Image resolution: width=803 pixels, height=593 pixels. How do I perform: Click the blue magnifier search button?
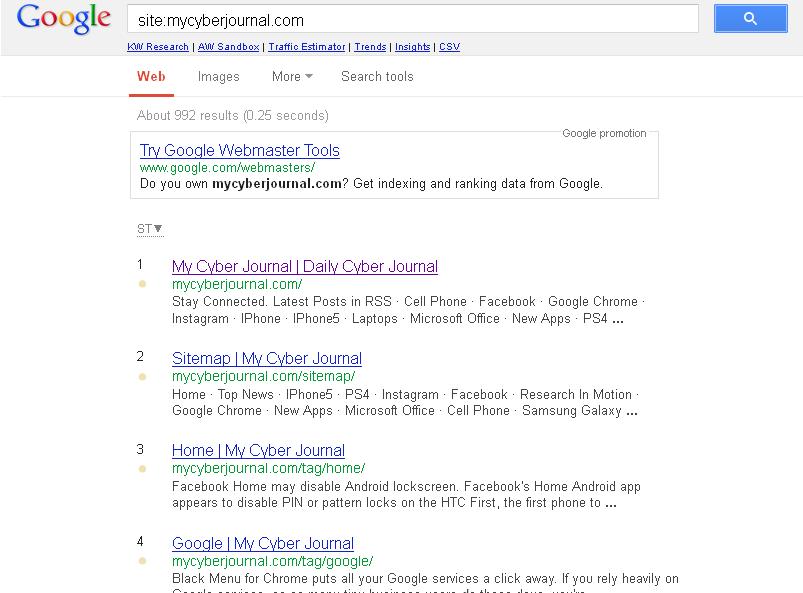point(750,19)
